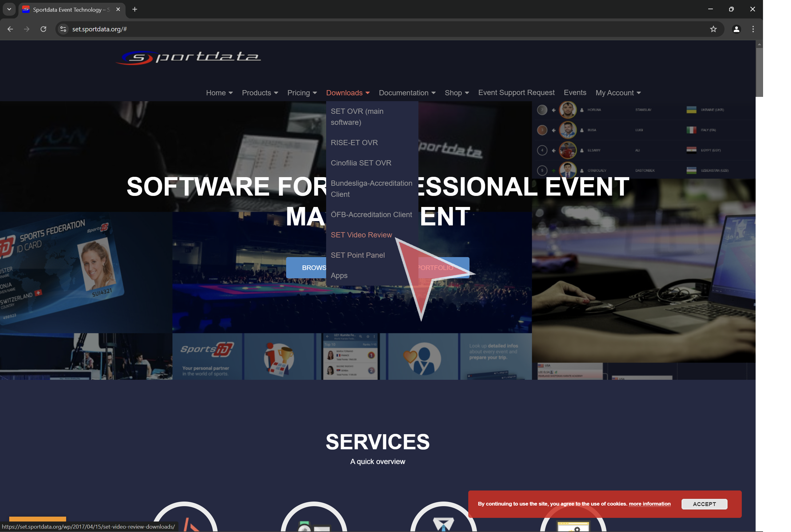The width and height of the screenshot is (791, 532).
Task: Click the browser forward arrow
Action: coord(26,29)
